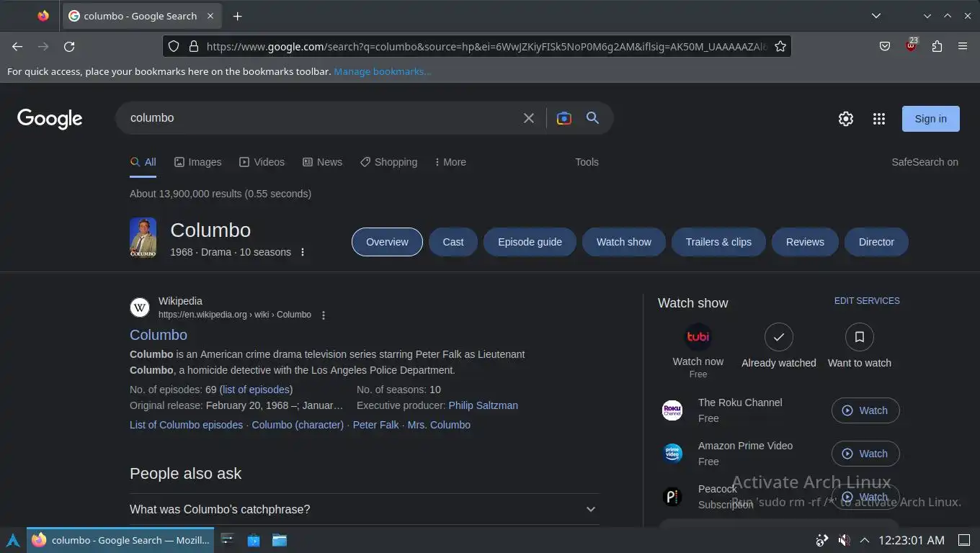The width and height of the screenshot is (980, 553).
Task: Select the Director chip
Action: (876, 242)
